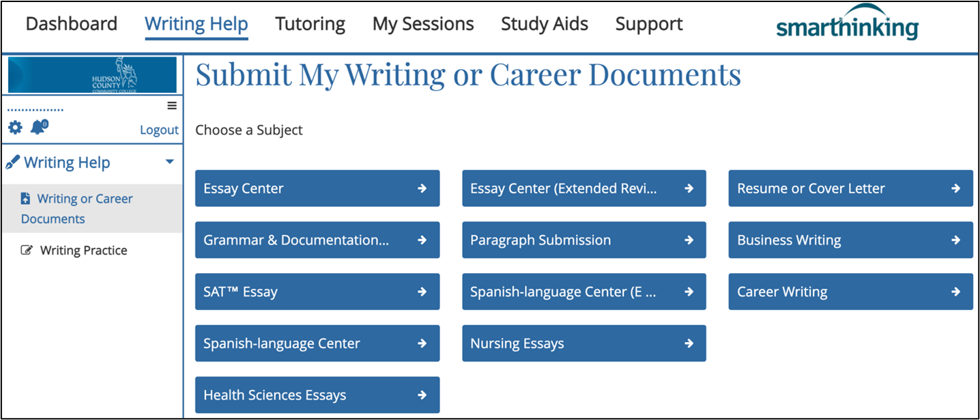Select the Paragraph Submission subject
Viewport: 980px width, 420px height.
584,240
